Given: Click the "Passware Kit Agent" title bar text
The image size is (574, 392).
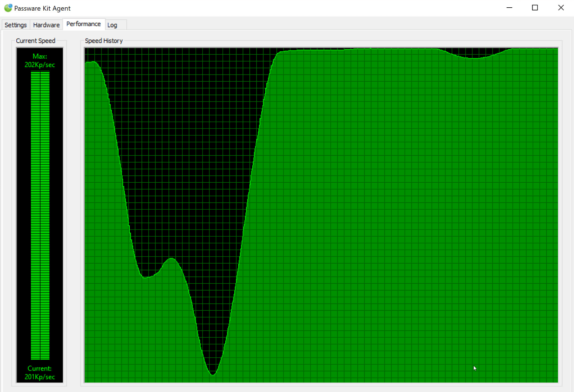Looking at the screenshot, I should tap(42, 8).
